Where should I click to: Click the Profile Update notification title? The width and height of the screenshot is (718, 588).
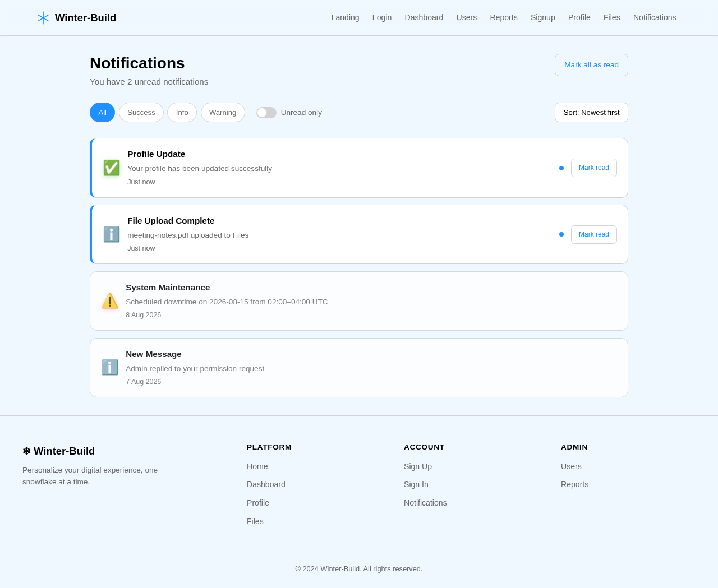(157, 154)
